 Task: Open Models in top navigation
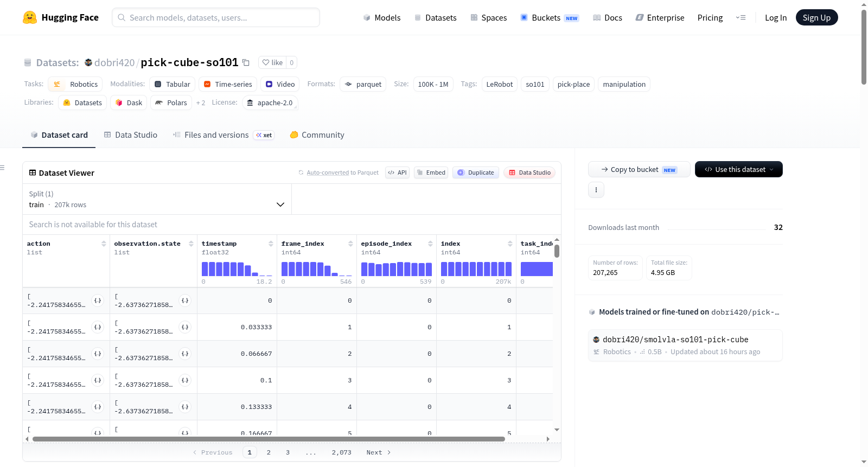coord(382,17)
